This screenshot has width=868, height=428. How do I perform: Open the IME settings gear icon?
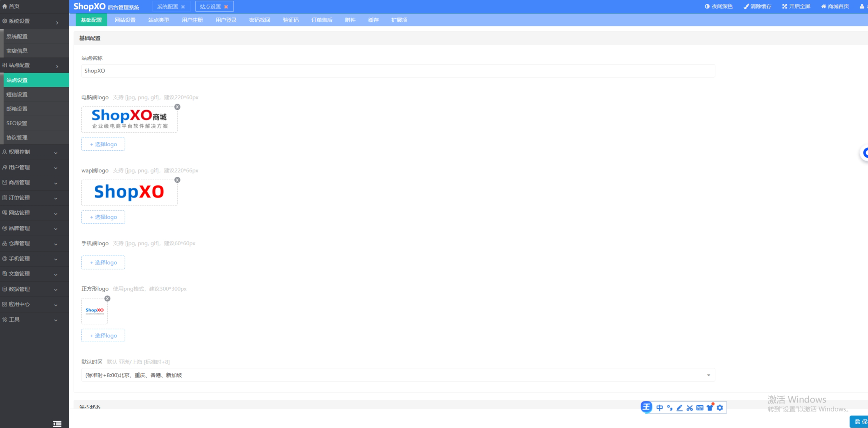point(720,408)
